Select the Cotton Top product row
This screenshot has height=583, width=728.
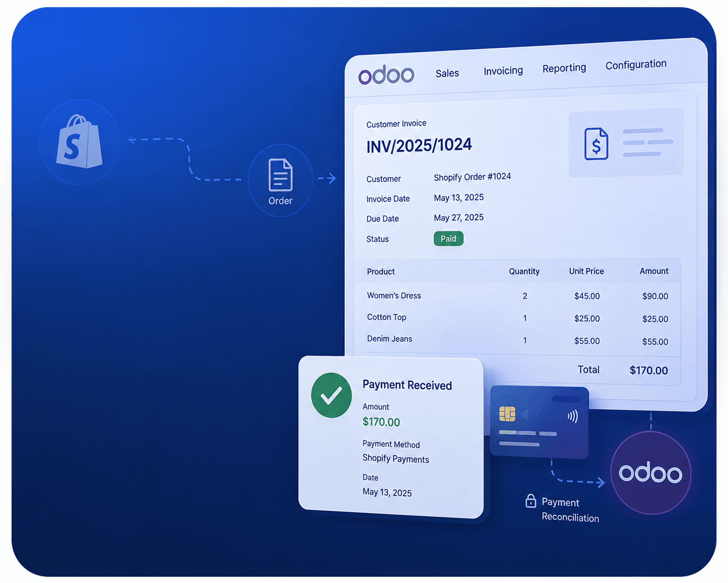(517, 318)
